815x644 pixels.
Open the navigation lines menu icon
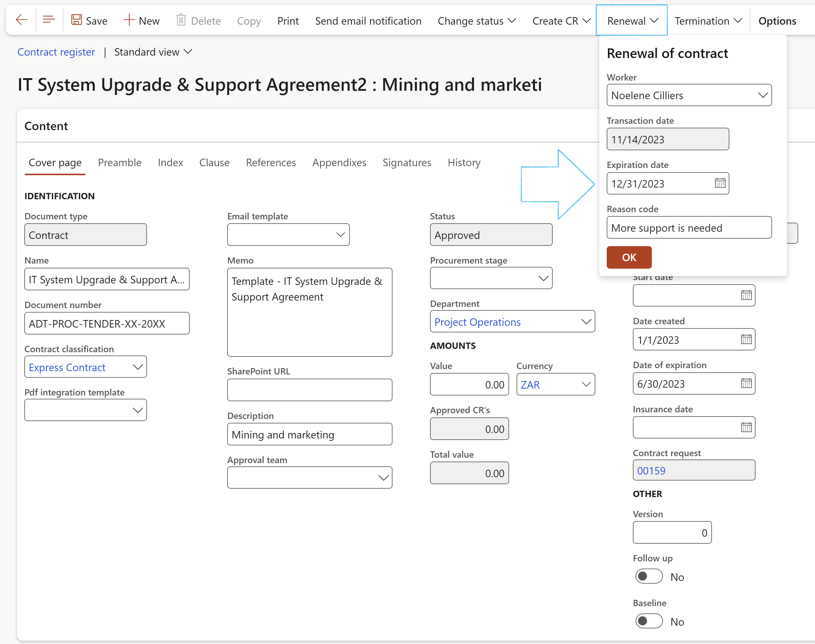[49, 20]
